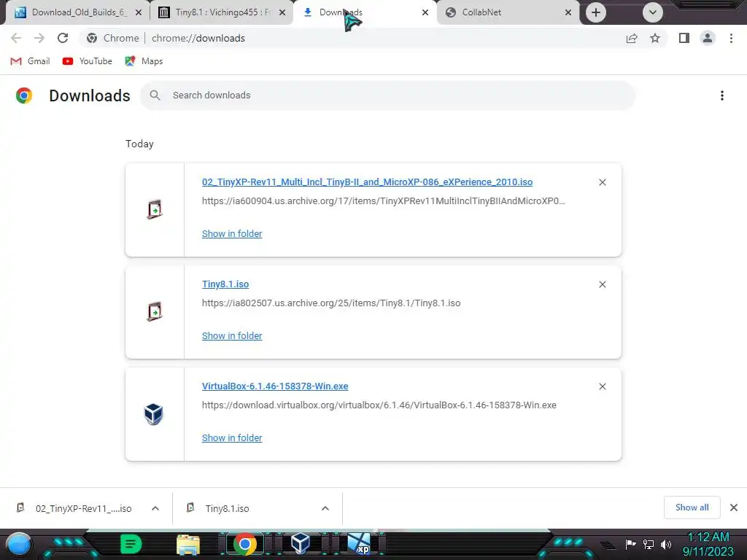This screenshot has height=560, width=747.
Task: Show Tiny8.1.iso in folder
Action: [232, 335]
